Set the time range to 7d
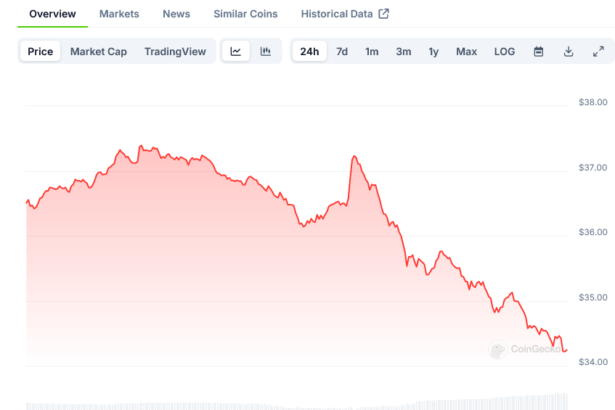615x410 pixels. [x=342, y=51]
